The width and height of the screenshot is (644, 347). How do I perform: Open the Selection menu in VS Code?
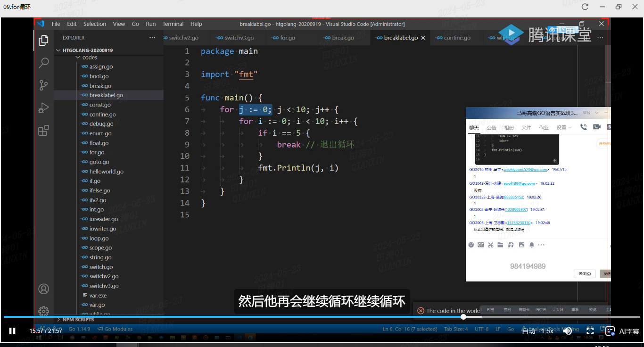click(x=95, y=24)
